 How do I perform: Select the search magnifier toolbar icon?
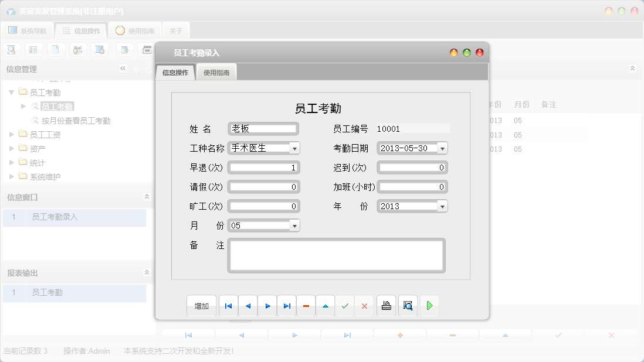tap(11, 49)
